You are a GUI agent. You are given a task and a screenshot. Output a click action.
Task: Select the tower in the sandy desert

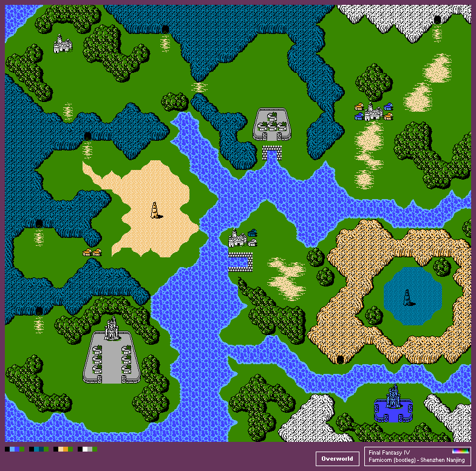pyautogui.click(x=156, y=209)
